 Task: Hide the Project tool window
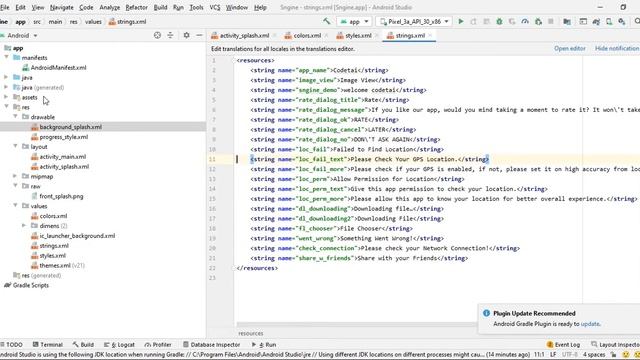tap(199, 36)
